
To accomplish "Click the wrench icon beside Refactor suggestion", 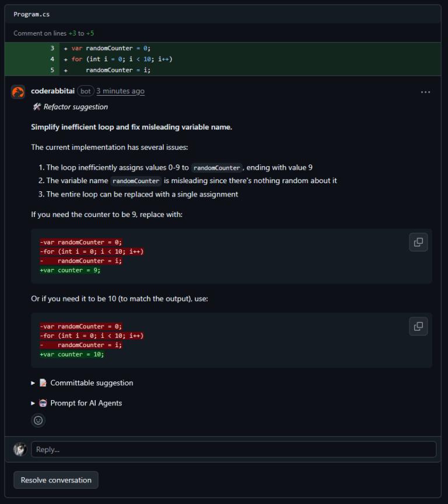I will [37, 107].
